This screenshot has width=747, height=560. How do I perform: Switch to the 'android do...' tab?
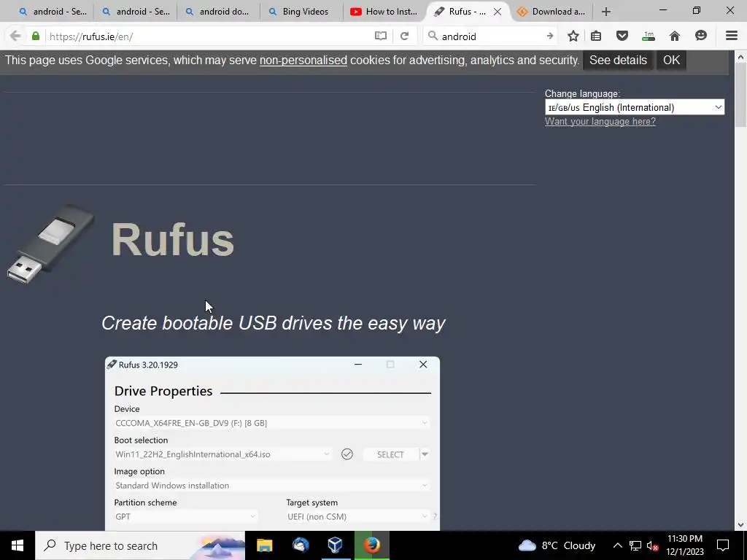click(218, 12)
